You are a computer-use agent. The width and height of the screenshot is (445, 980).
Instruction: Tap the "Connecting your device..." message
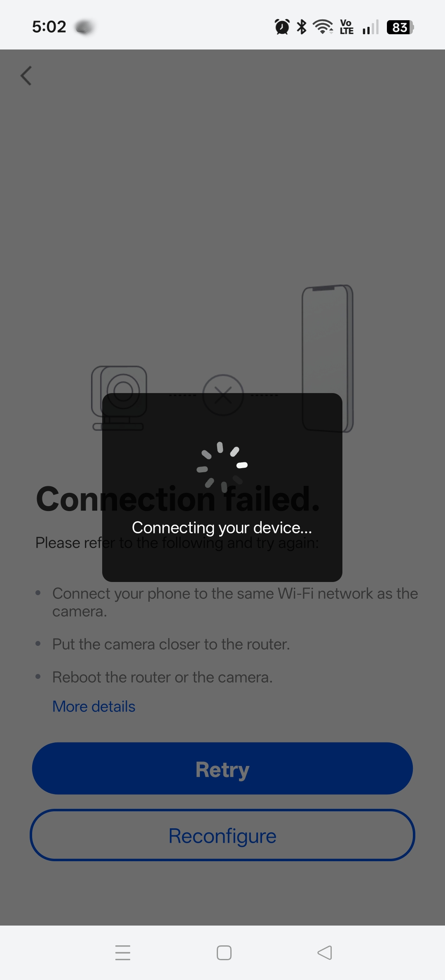pyautogui.click(x=222, y=528)
